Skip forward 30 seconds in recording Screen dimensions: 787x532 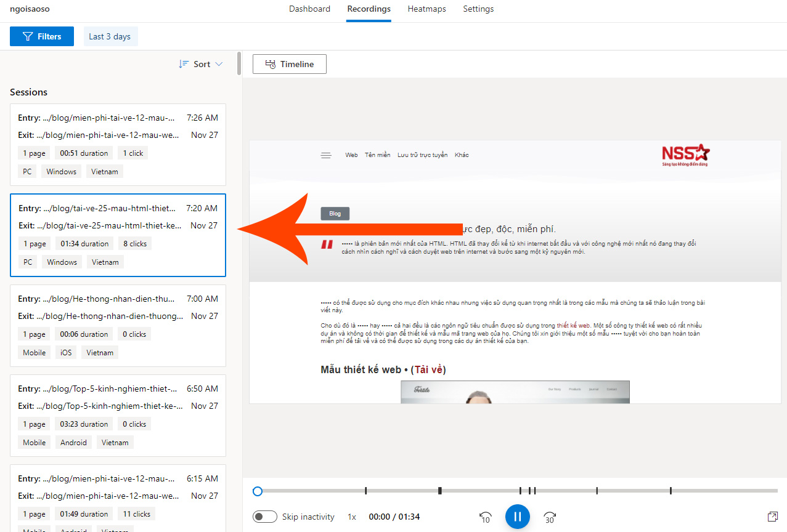click(x=550, y=517)
